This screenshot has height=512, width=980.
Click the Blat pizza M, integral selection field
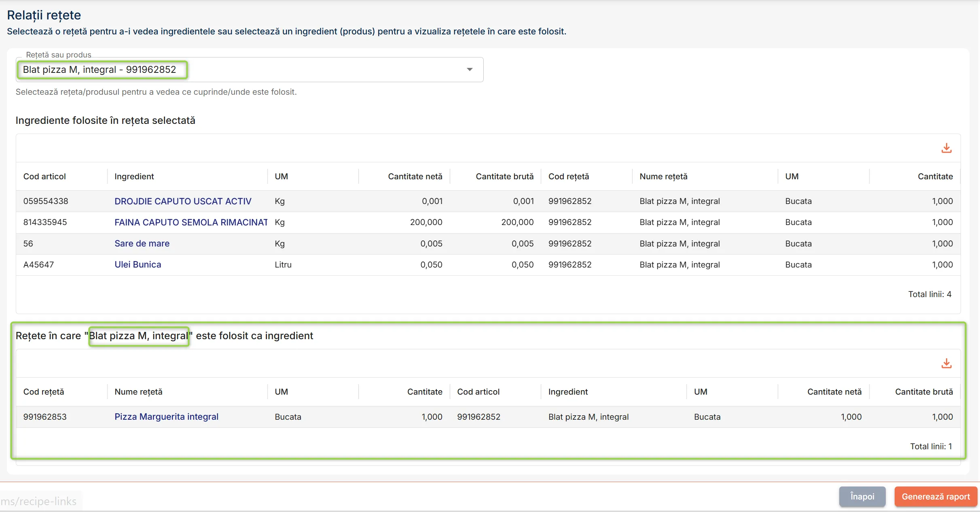250,70
